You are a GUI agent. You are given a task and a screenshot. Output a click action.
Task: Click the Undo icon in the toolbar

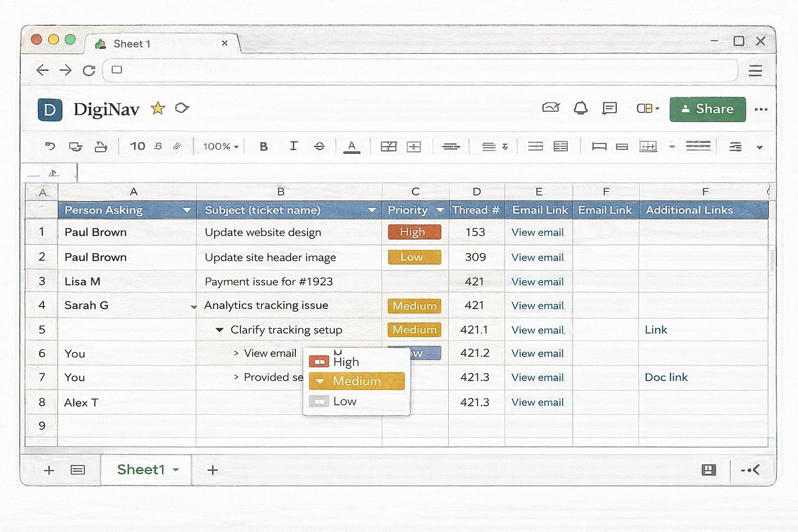click(50, 146)
